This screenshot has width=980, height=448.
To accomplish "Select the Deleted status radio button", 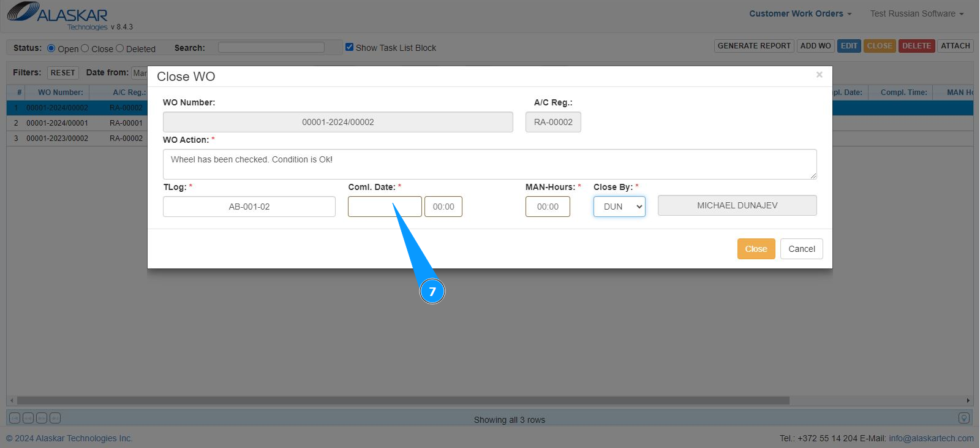I will [x=120, y=48].
